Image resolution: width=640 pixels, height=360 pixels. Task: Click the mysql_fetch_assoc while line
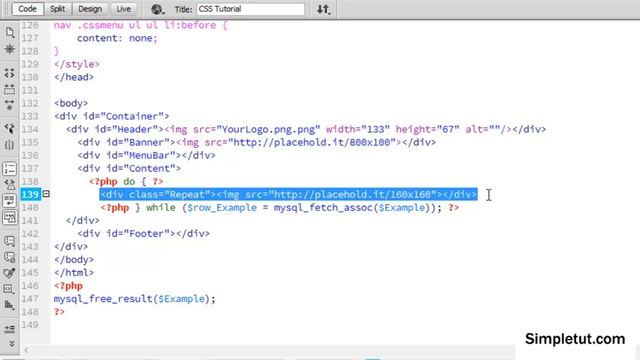pos(280,207)
